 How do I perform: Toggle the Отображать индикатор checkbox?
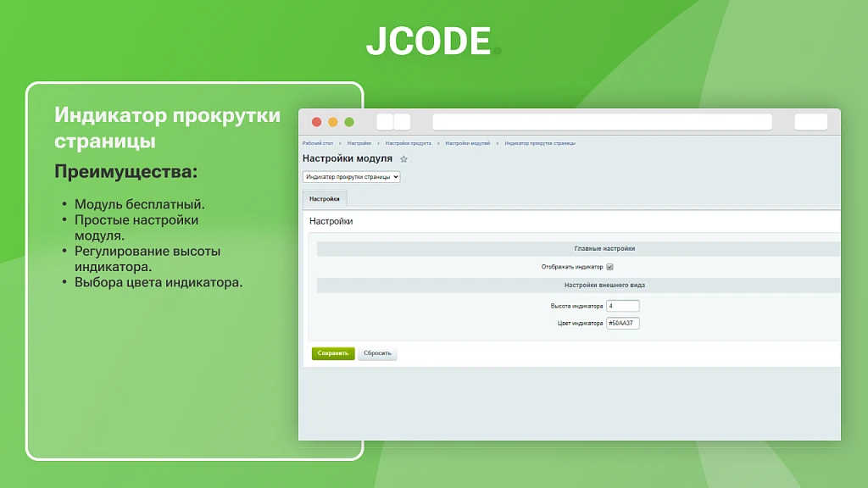609,267
